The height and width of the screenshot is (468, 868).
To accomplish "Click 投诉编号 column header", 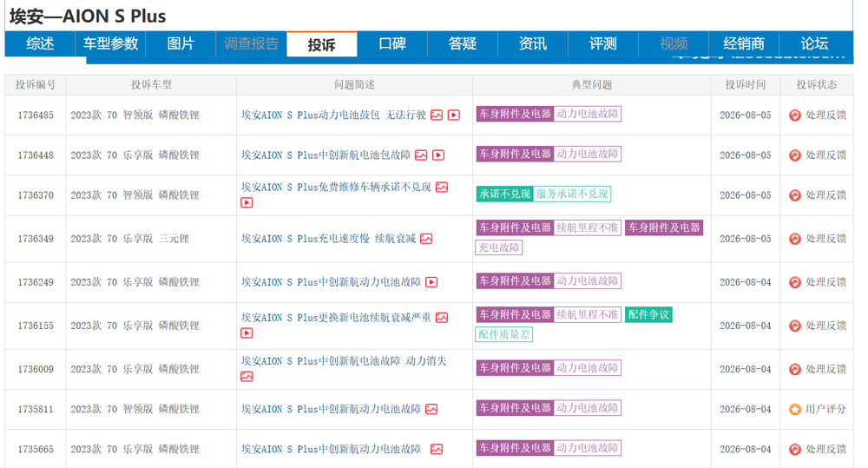I will 36,85.
